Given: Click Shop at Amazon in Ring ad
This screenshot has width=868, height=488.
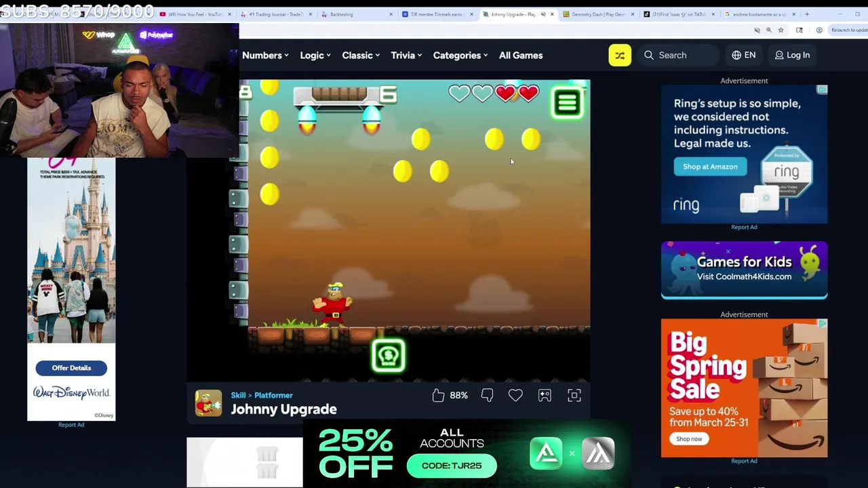Looking at the screenshot, I should (710, 167).
